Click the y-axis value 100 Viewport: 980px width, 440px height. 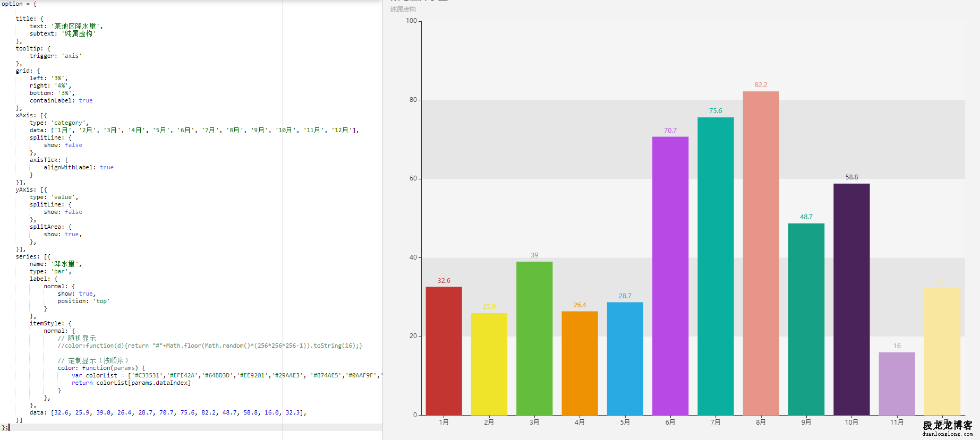[411, 21]
